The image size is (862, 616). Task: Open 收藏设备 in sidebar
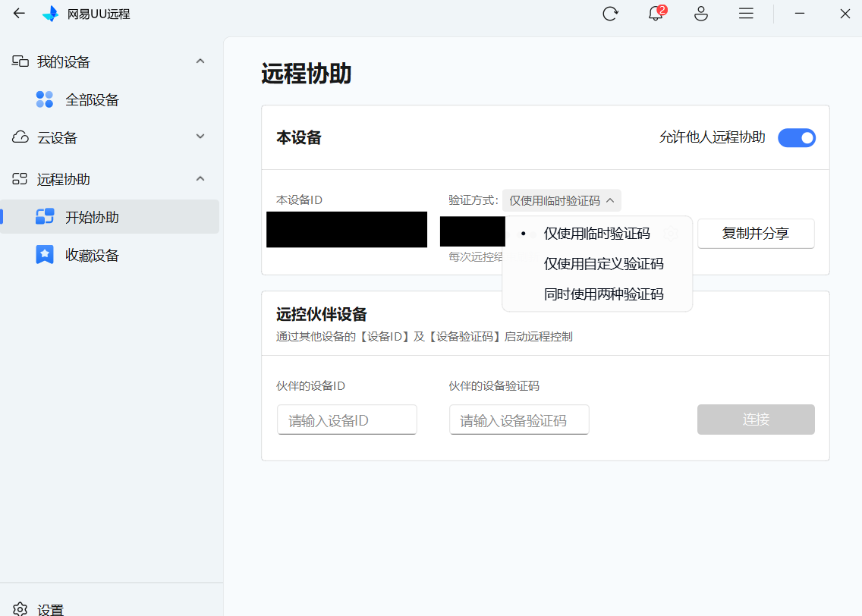pos(93,256)
